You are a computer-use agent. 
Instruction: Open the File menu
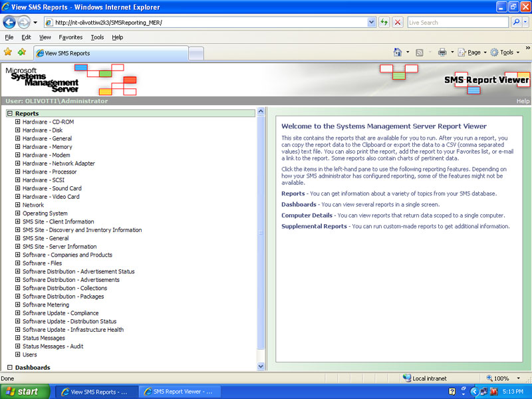(x=9, y=37)
